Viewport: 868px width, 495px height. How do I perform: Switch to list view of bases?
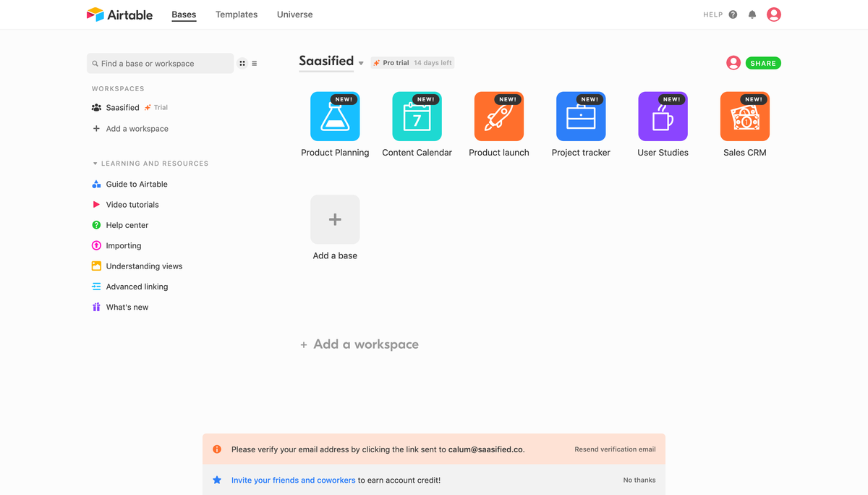click(255, 64)
